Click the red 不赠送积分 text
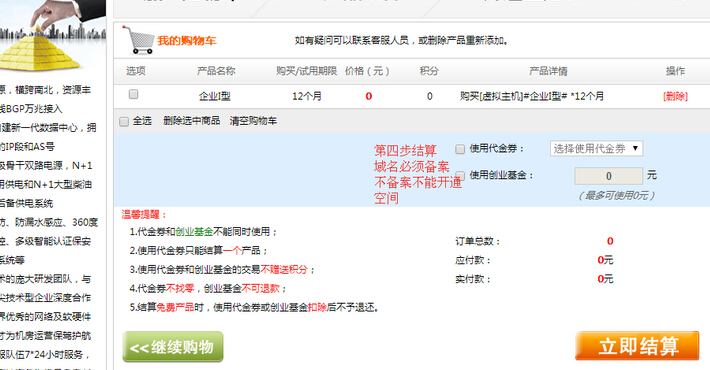 (284, 270)
